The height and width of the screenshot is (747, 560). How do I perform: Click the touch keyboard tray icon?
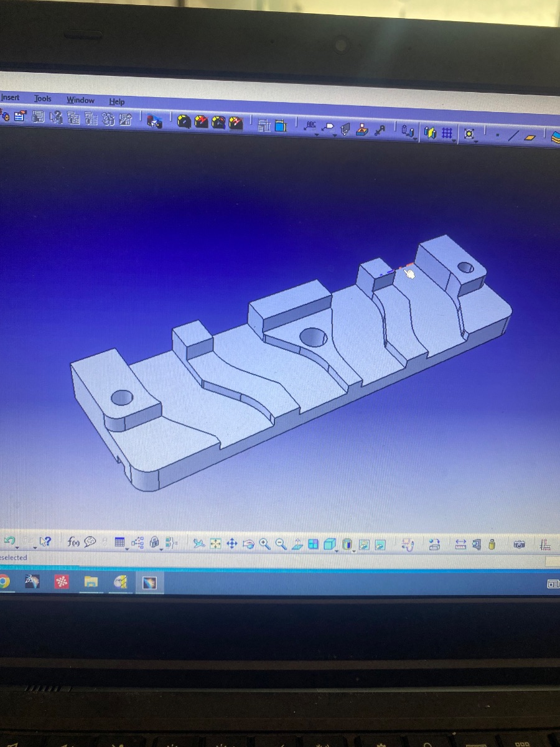(553, 584)
